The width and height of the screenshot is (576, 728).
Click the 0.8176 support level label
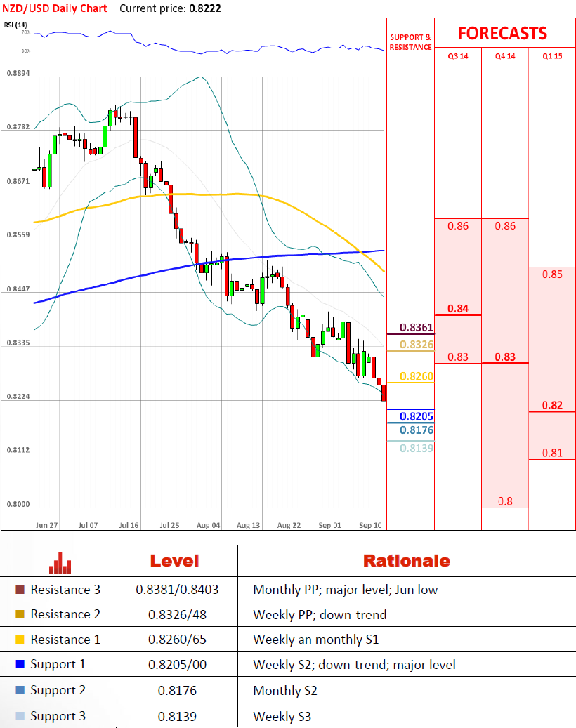point(417,430)
